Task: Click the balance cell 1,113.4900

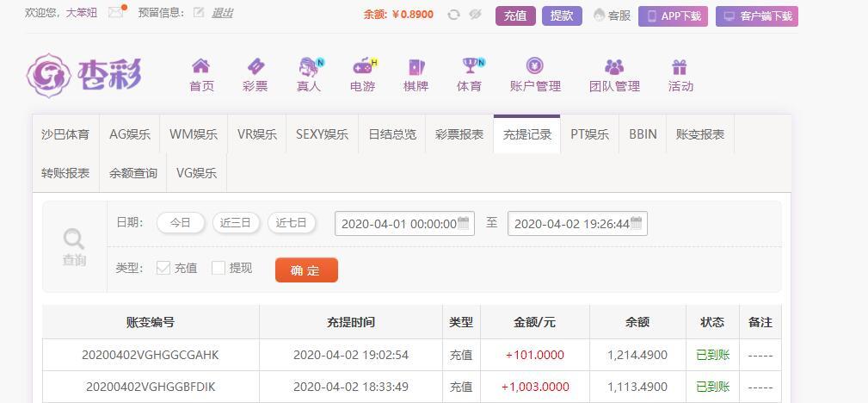Action: 637,387
